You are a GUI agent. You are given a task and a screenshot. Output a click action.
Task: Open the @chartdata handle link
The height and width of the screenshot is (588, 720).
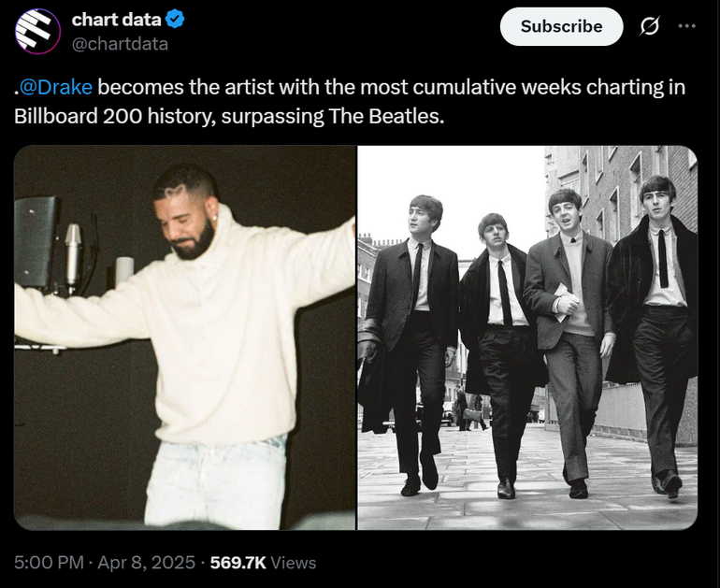[x=120, y=43]
